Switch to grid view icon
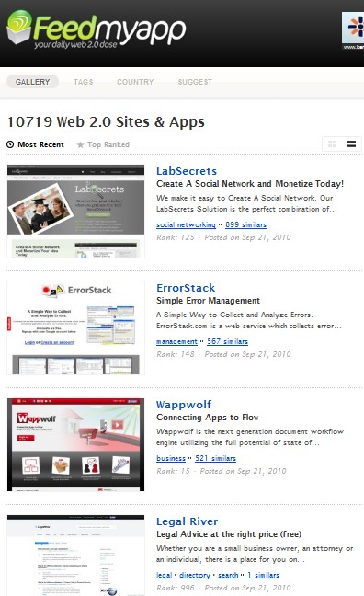 coord(333,144)
